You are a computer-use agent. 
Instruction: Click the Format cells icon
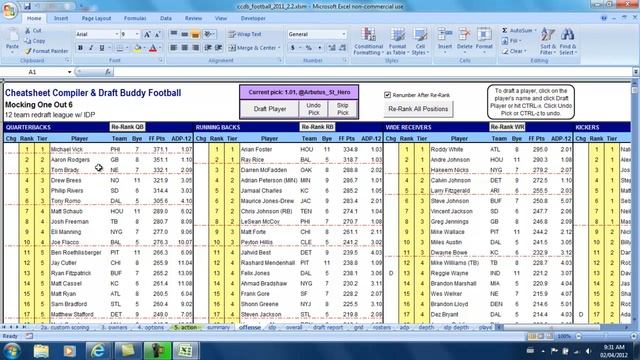click(484, 35)
